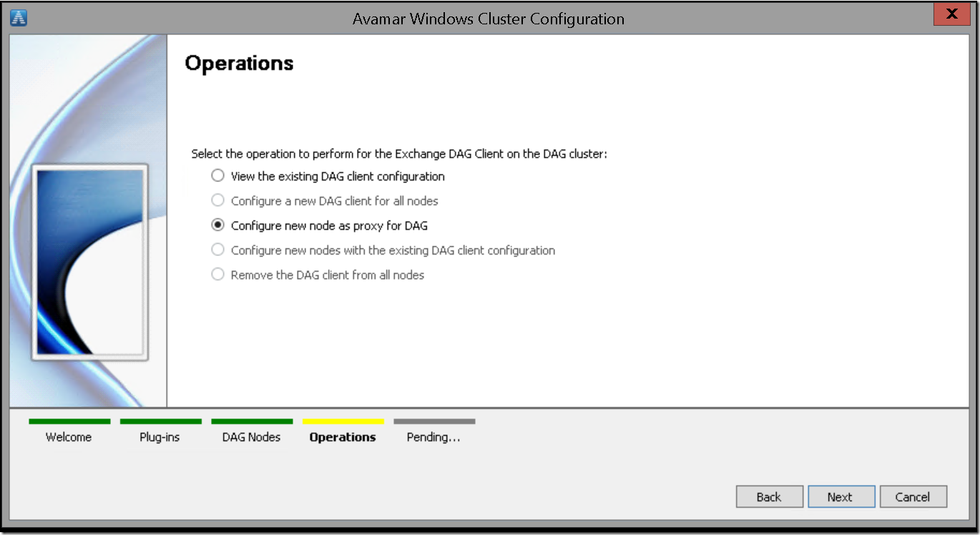Click the Operations step label
Viewport: 980px width, 535px height.
coord(343,437)
